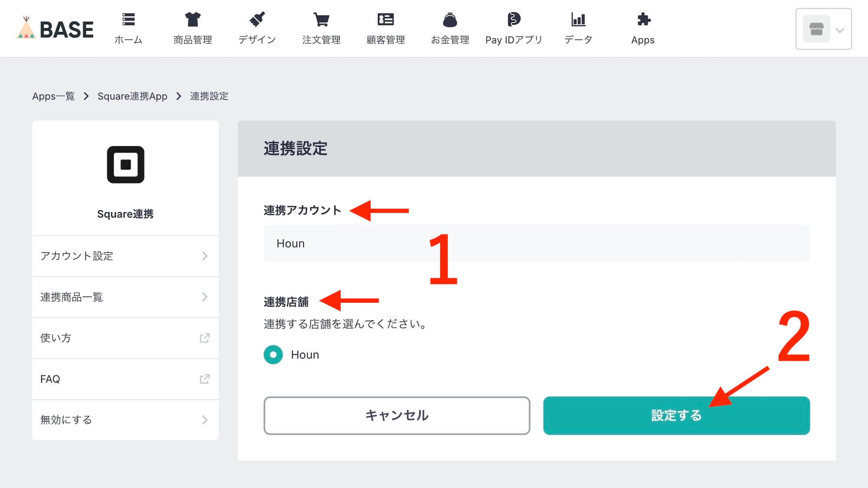Screen dimensions: 868x488
Task: Click the 設定する button
Action: coord(676,416)
